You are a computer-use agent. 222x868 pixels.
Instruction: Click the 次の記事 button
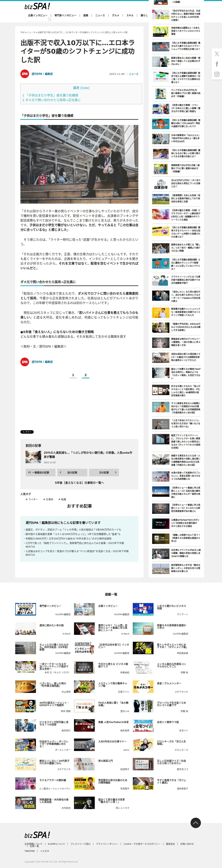tap(104, 472)
